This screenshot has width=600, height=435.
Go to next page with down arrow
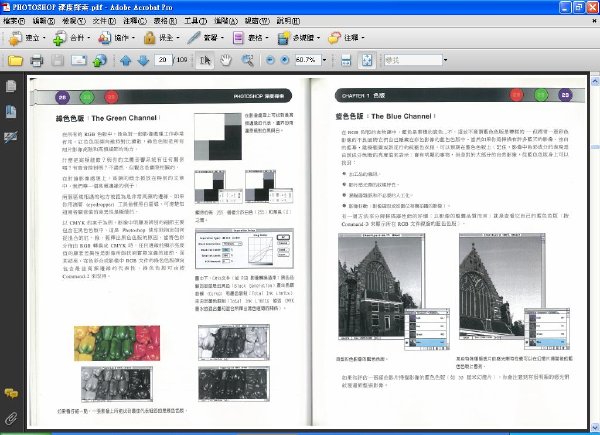pos(143,60)
